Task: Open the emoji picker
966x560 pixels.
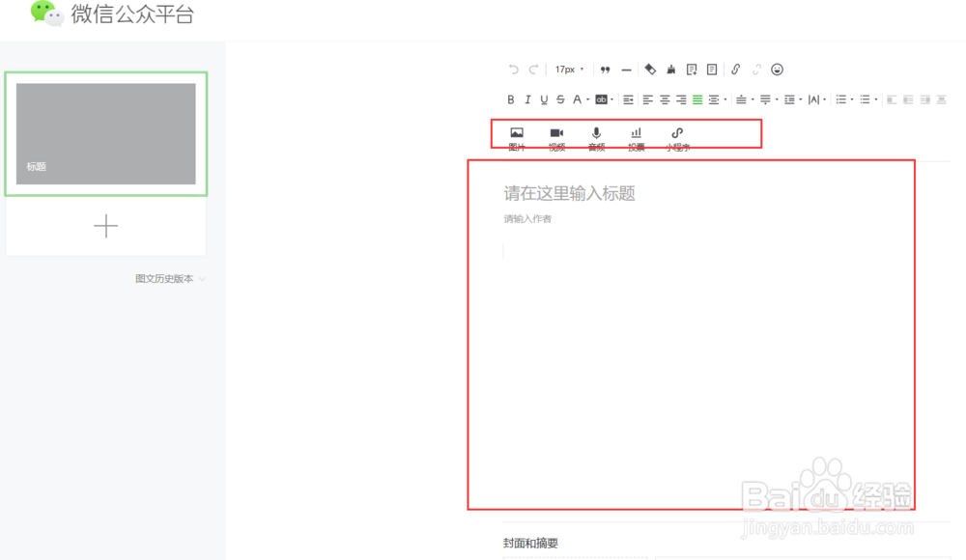Action: pos(775,69)
